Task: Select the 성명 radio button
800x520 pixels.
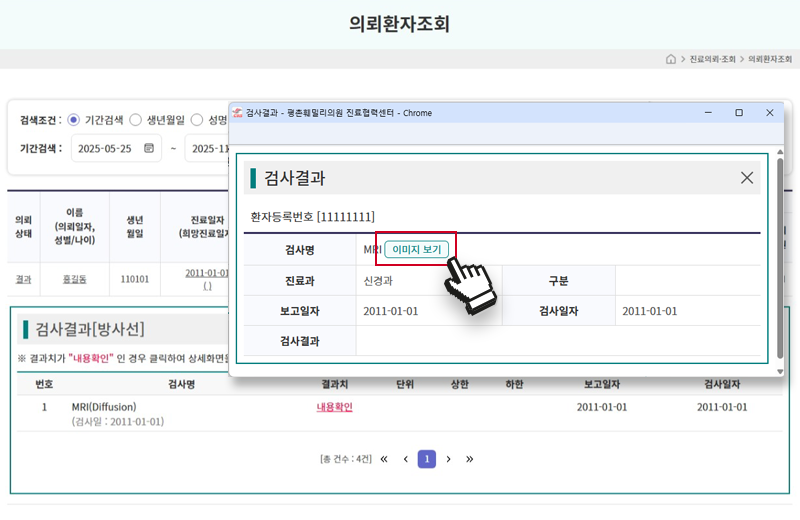Action: [x=197, y=119]
